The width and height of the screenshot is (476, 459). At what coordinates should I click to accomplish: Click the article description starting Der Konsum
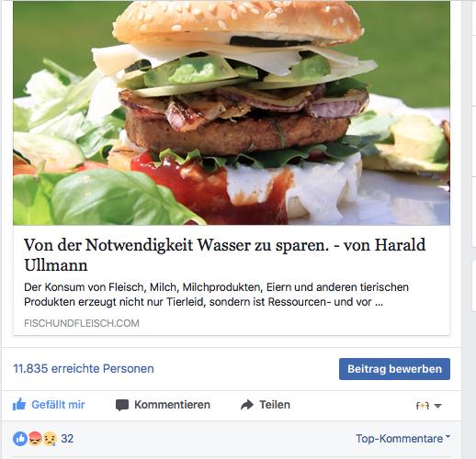[216, 295]
